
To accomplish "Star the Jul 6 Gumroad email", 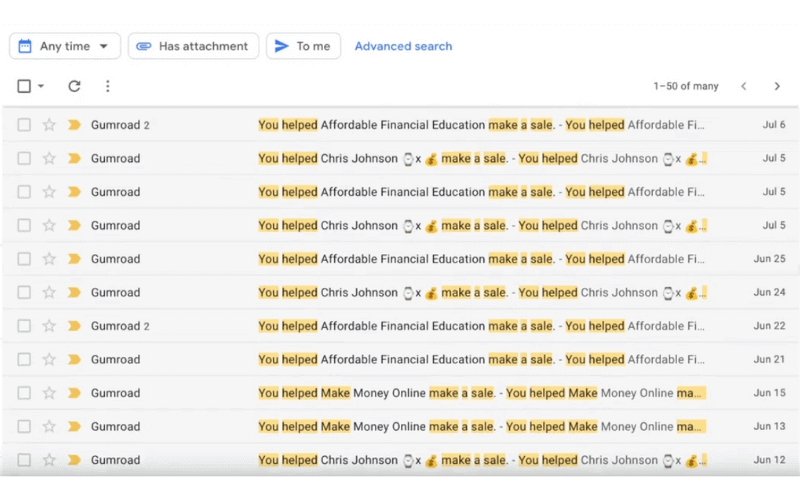I will [x=49, y=125].
